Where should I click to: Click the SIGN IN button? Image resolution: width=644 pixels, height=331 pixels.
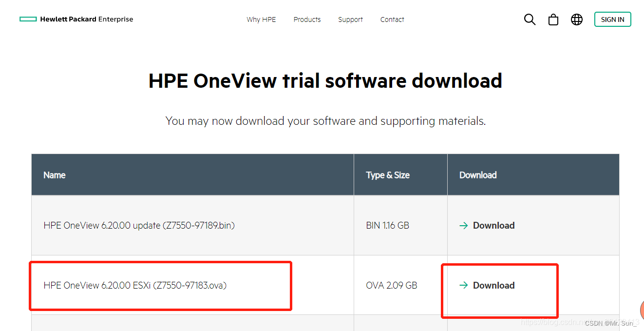click(x=612, y=19)
